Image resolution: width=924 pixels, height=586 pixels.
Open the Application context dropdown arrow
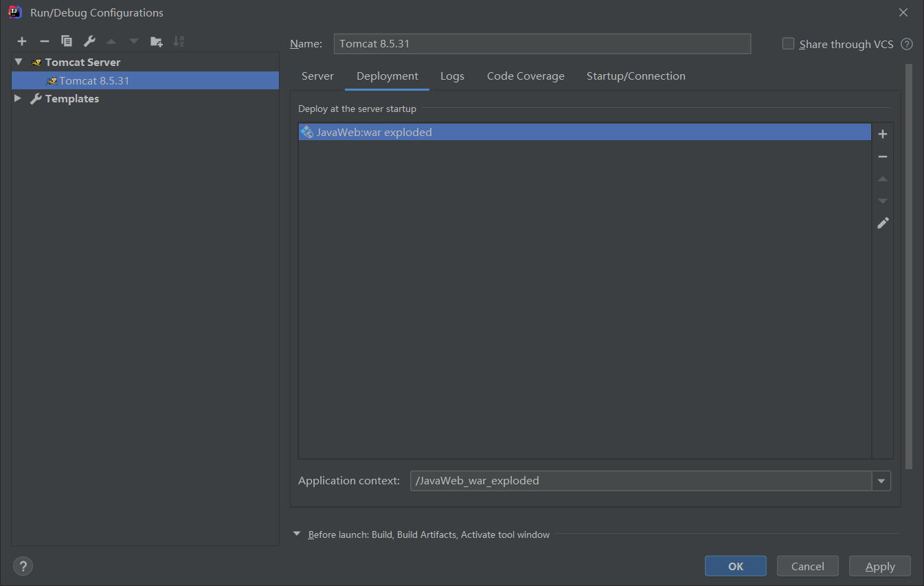tap(881, 481)
